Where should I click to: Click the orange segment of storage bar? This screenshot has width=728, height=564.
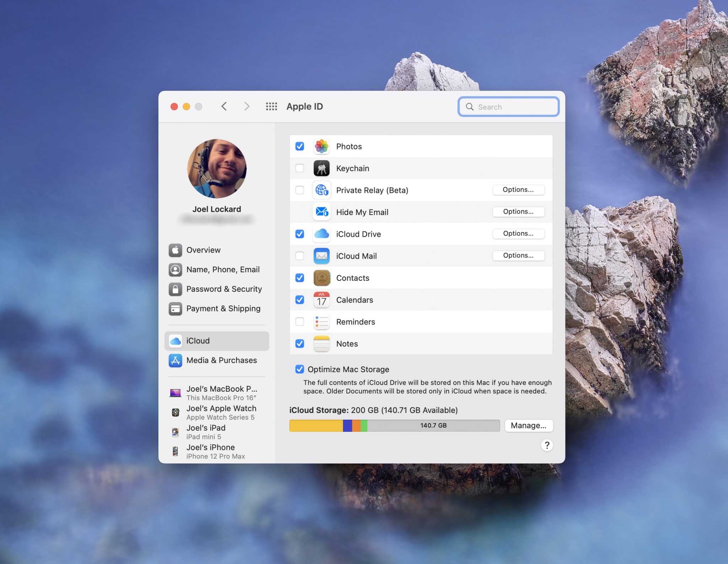pos(357,425)
